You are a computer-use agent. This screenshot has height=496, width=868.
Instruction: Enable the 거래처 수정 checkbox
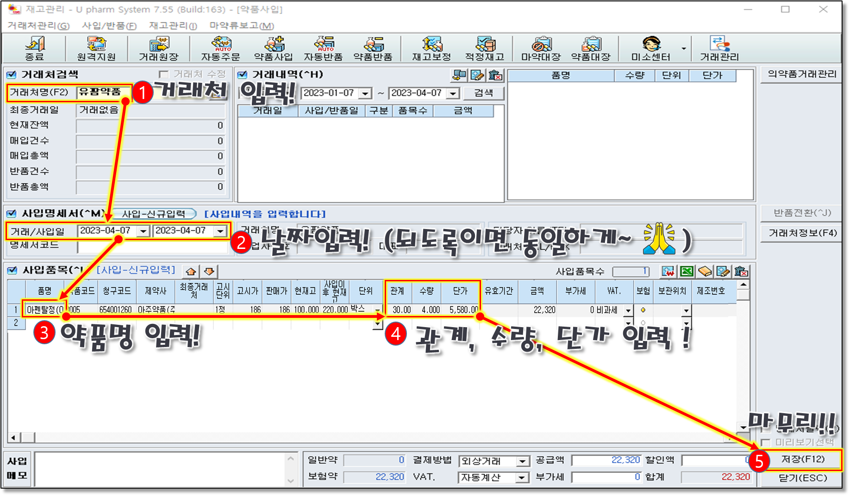coord(163,74)
